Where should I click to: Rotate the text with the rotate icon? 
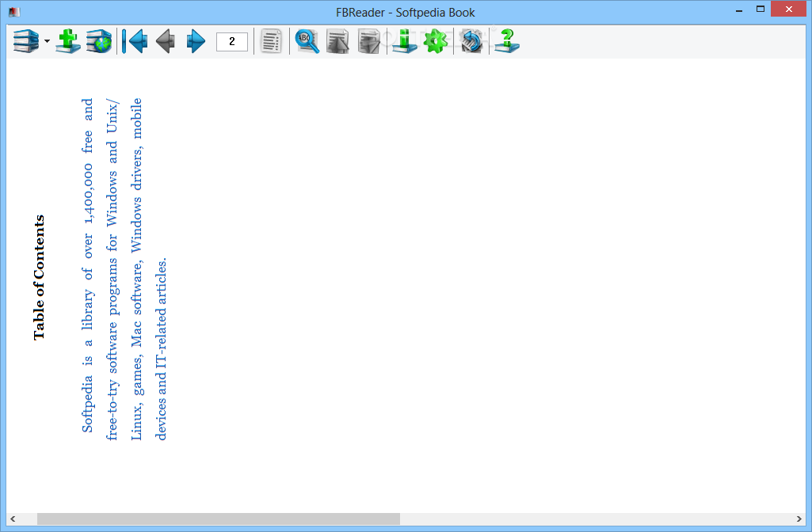tap(471, 41)
